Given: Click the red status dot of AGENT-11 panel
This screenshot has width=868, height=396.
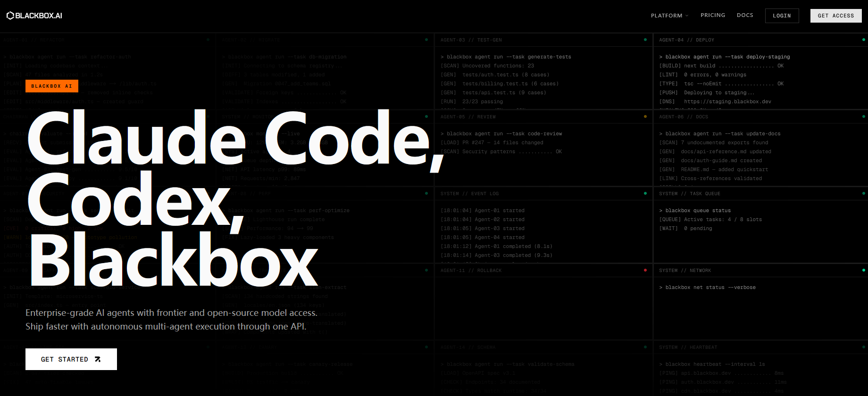Looking at the screenshot, I should [x=645, y=270].
